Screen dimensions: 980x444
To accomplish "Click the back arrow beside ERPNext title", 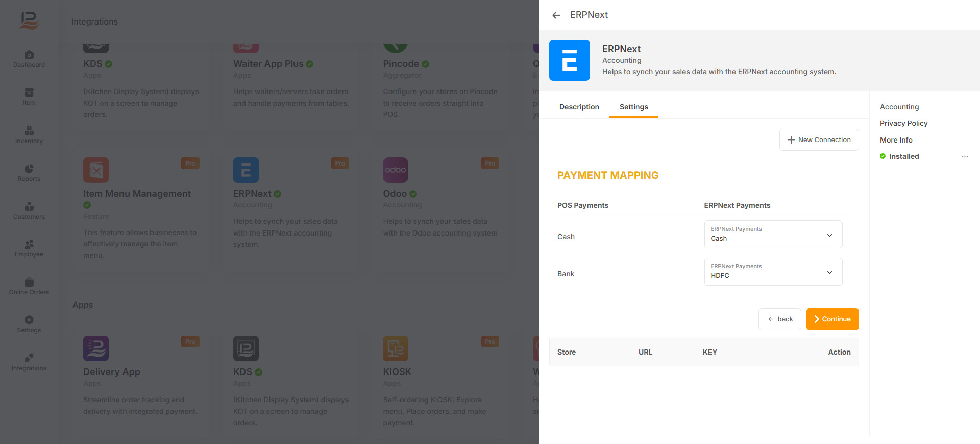I will (556, 15).
